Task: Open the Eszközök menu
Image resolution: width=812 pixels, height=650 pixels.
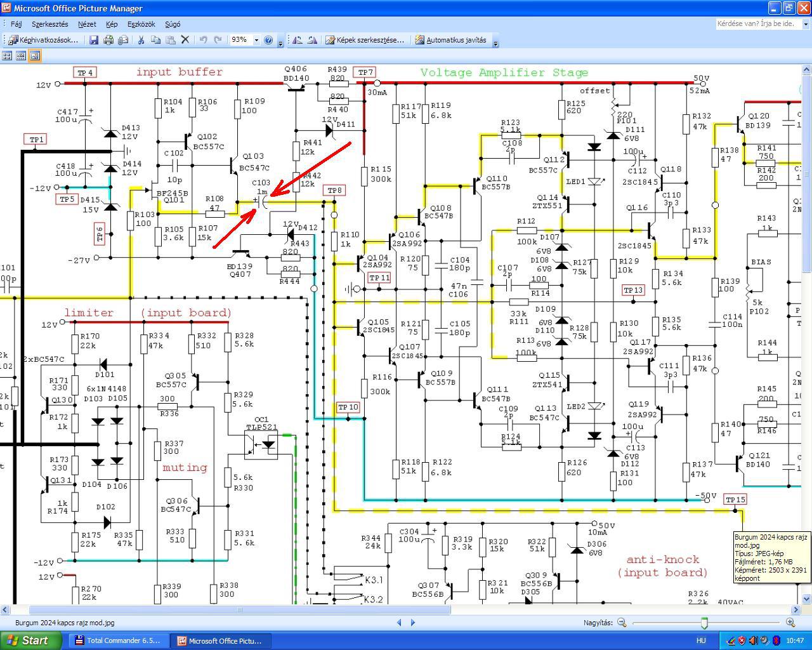Action: click(141, 24)
